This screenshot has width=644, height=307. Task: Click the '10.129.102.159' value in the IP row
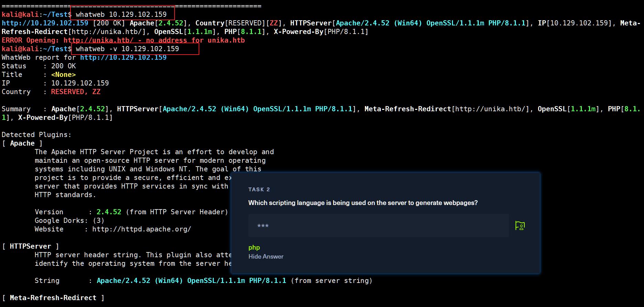click(80, 83)
